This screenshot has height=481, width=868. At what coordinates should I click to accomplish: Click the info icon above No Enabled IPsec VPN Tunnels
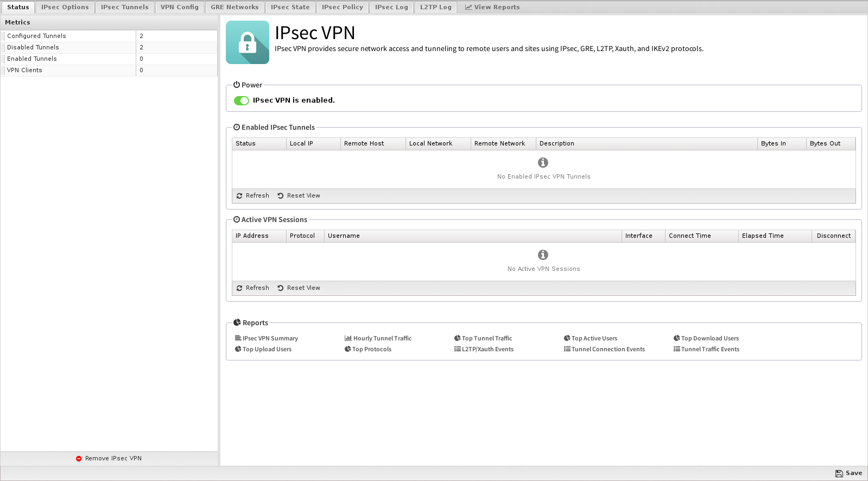pyautogui.click(x=543, y=163)
